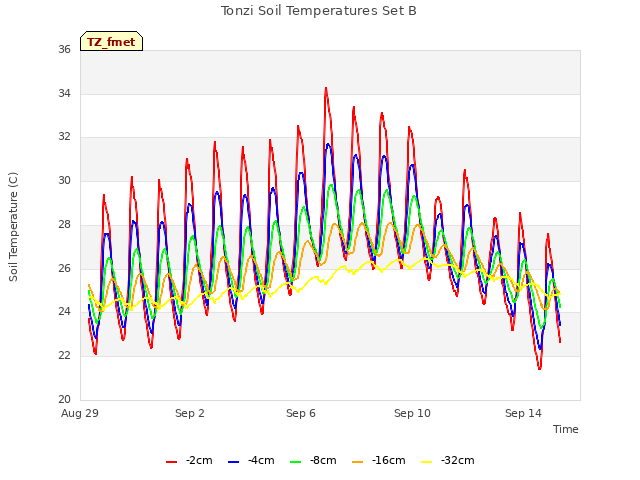Select the green -8cm legend swatch
640x480 pixels.
pos(296,462)
